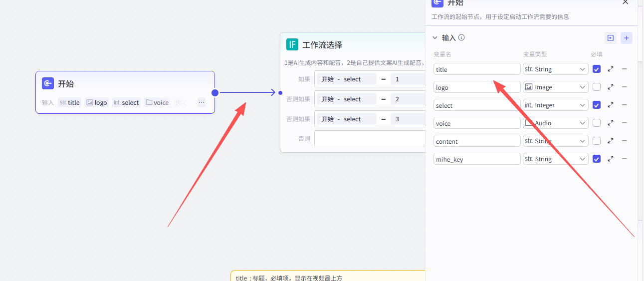Open the start node's more options ellipsis
Screen dimensions: 644x281
202,102
